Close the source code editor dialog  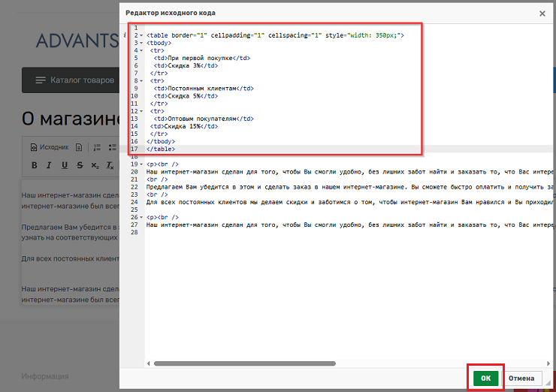tap(542, 13)
